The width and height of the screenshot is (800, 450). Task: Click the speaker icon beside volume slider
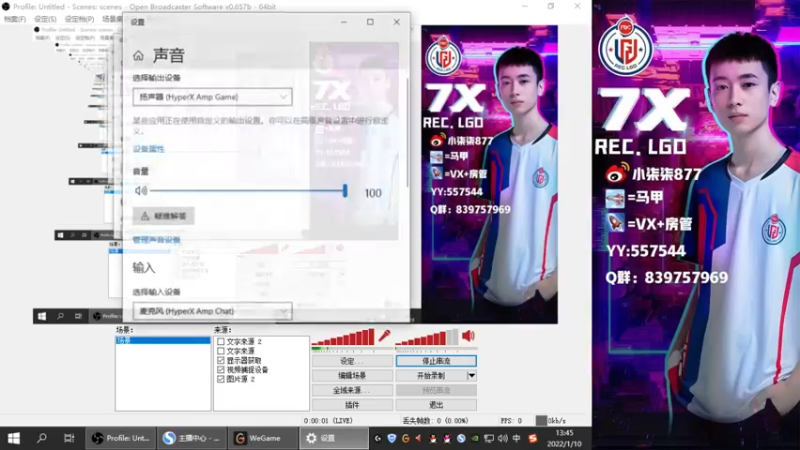point(141,191)
